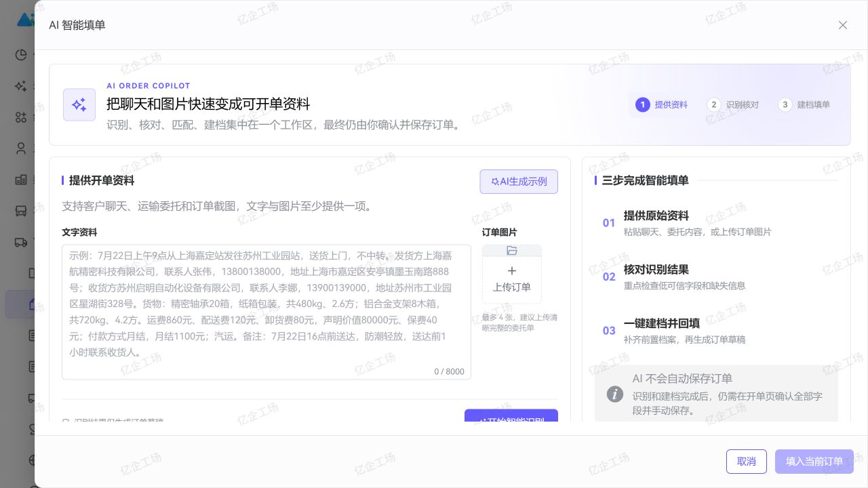868x488 pixels.
Task: Click the AI ORDER COPILOT label
Action: point(149,86)
